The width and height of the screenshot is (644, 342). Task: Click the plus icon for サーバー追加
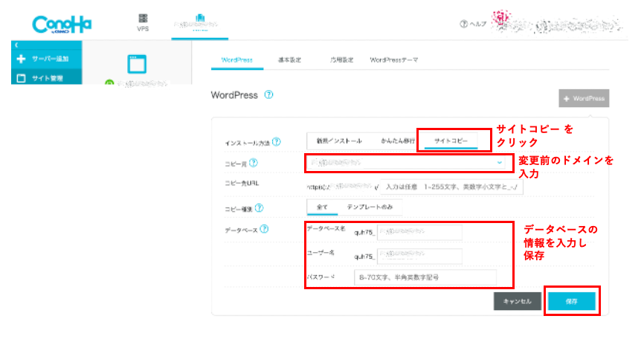point(21,59)
